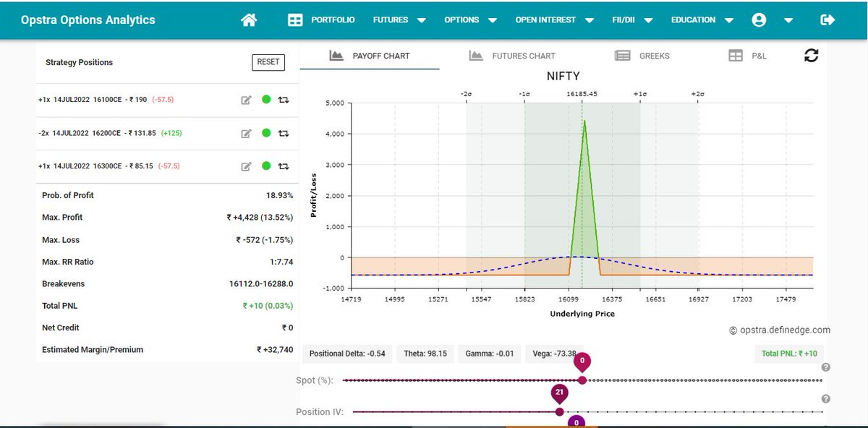Reverse the 16300CE leg direction
Screen dimensions: 868x428
(284, 166)
